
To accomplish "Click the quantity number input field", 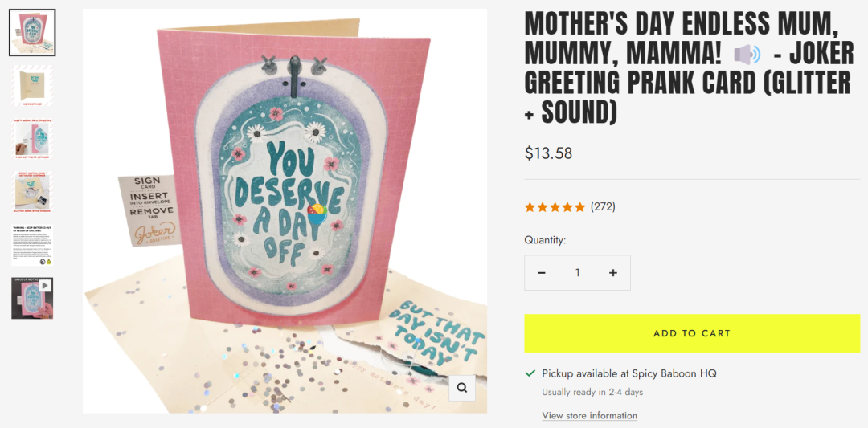I will 577,273.
